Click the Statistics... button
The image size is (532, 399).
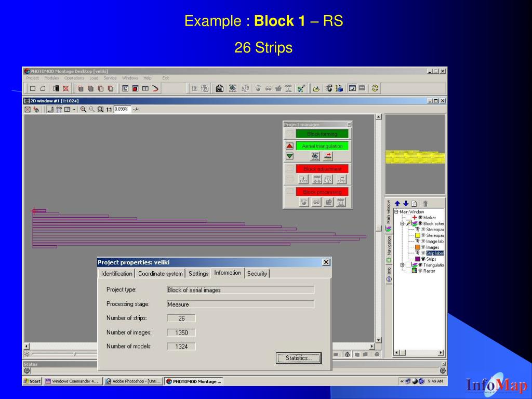point(298,358)
